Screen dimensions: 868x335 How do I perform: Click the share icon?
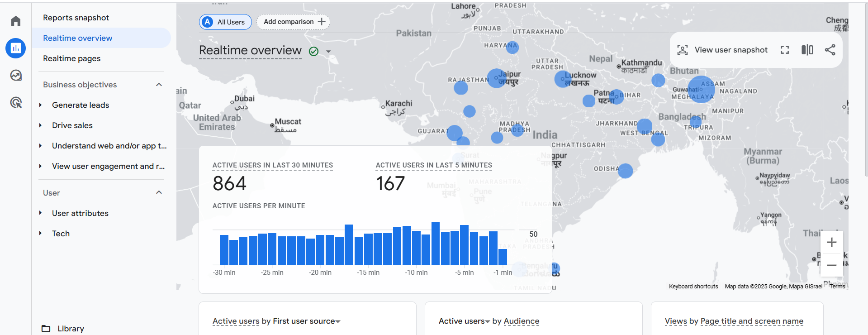(x=830, y=50)
